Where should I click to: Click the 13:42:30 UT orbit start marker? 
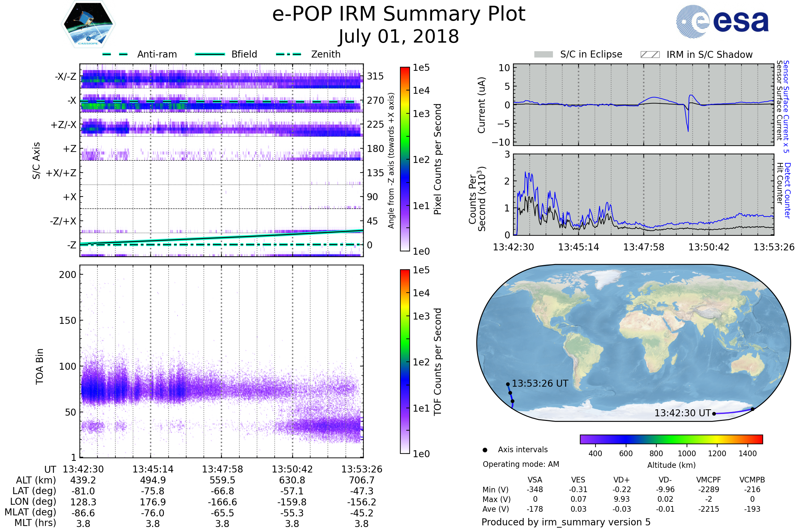click(x=714, y=414)
